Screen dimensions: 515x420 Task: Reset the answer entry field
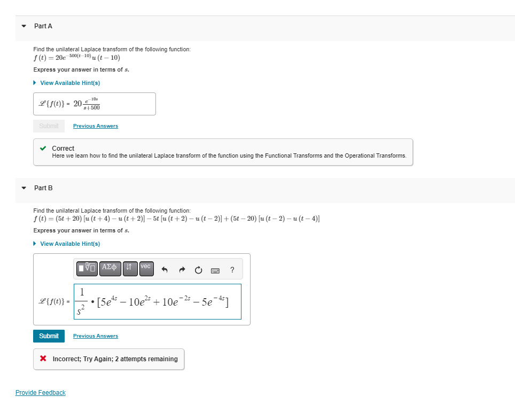(x=198, y=269)
